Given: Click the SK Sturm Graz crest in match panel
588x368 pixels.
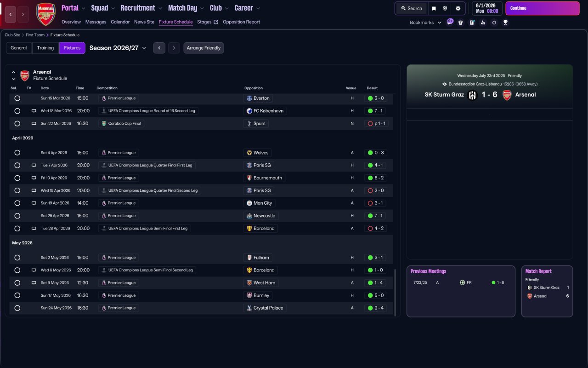Looking at the screenshot, I should pyautogui.click(x=472, y=95).
